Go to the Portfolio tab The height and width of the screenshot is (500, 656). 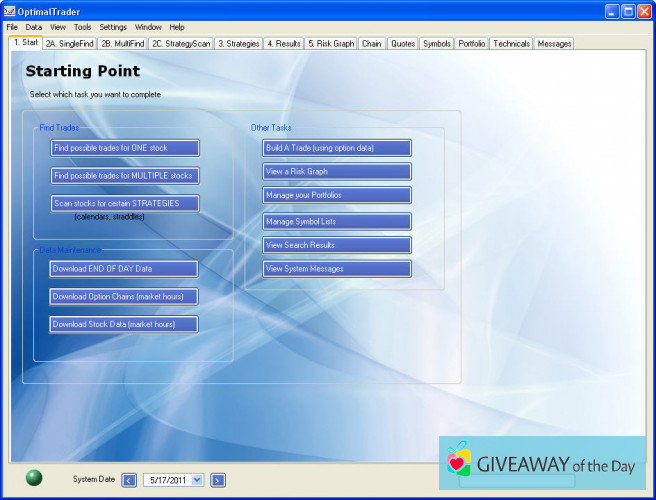coord(472,44)
